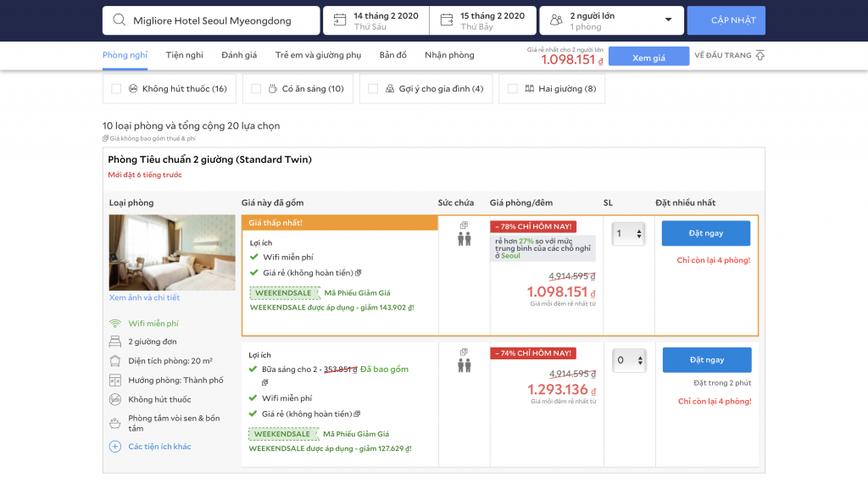
Task: Open the Đánh giá tab
Action: point(239,55)
